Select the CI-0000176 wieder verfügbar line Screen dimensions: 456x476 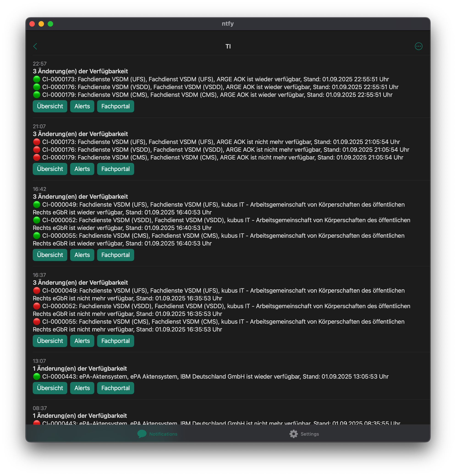click(x=215, y=87)
